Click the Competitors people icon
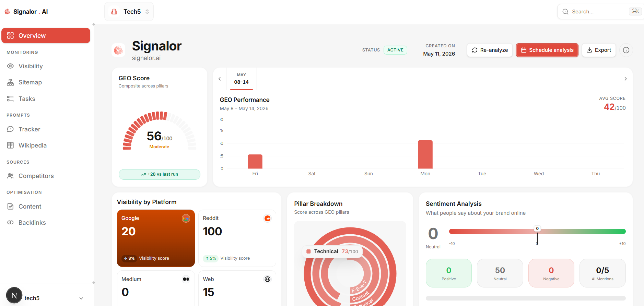The width and height of the screenshot is (644, 306). 11,176
